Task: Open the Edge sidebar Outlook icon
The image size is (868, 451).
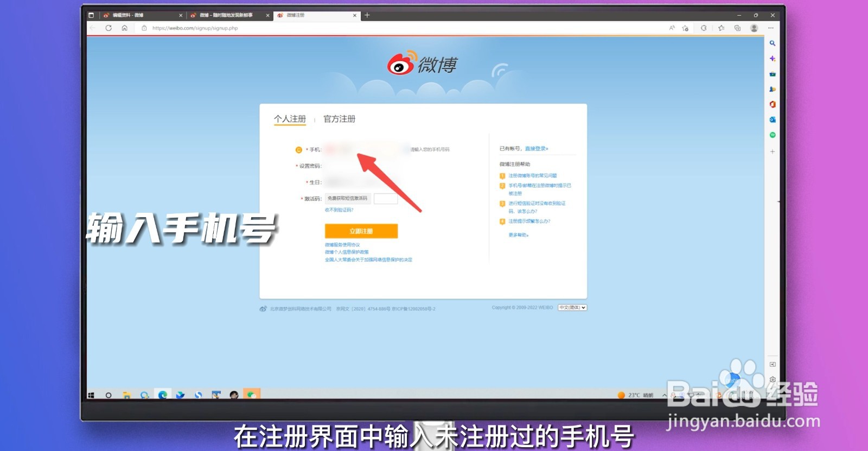Action: click(x=773, y=119)
